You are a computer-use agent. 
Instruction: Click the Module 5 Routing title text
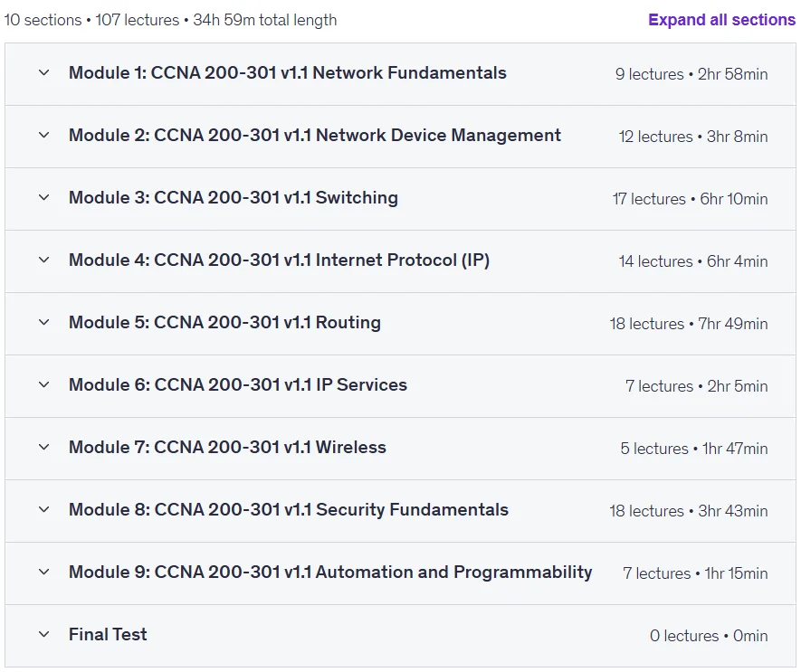[x=224, y=322]
